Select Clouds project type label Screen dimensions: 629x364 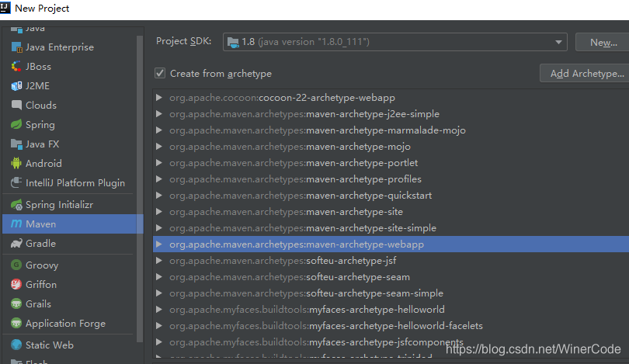[x=41, y=105]
